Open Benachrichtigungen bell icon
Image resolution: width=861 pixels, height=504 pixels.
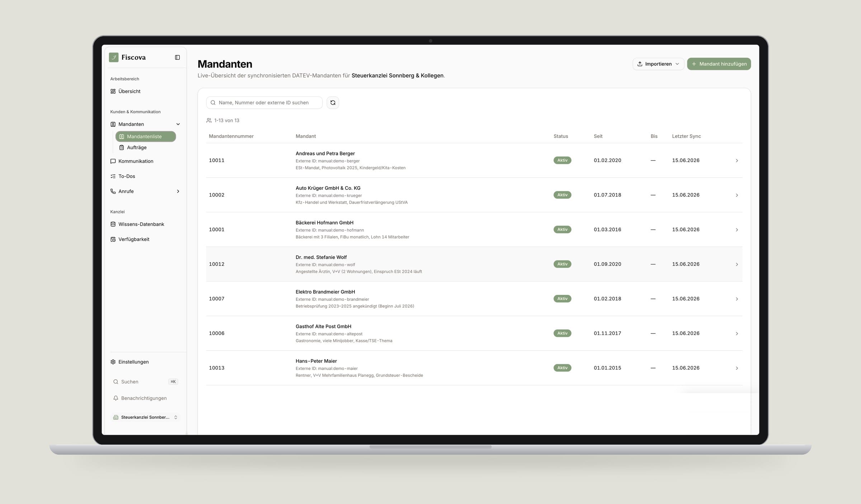(x=116, y=398)
